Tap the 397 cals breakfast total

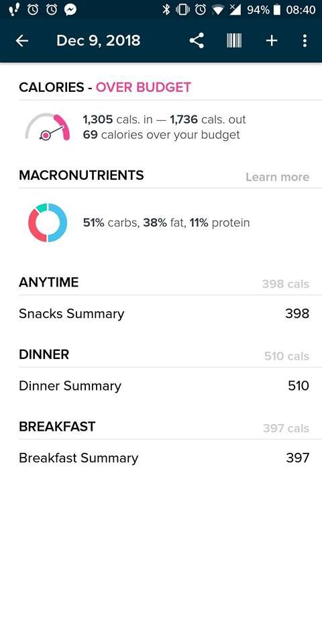286,429
